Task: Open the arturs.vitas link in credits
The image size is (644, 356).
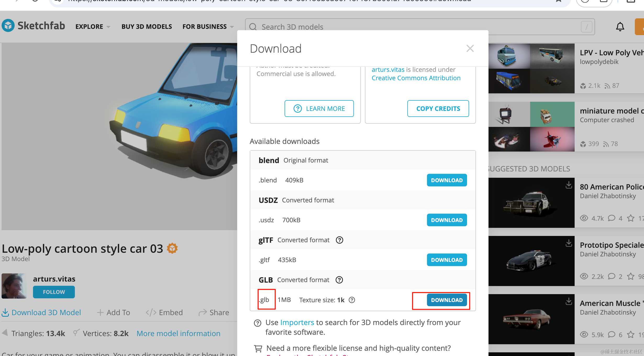Action: coord(388,69)
